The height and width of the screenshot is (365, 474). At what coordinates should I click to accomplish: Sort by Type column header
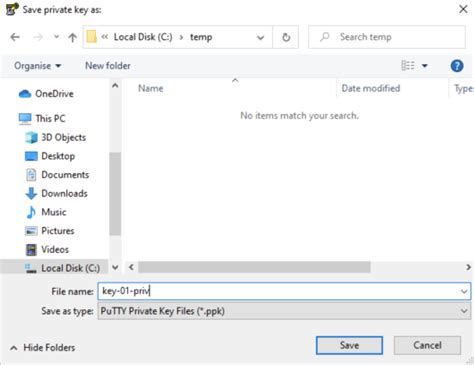click(x=463, y=89)
